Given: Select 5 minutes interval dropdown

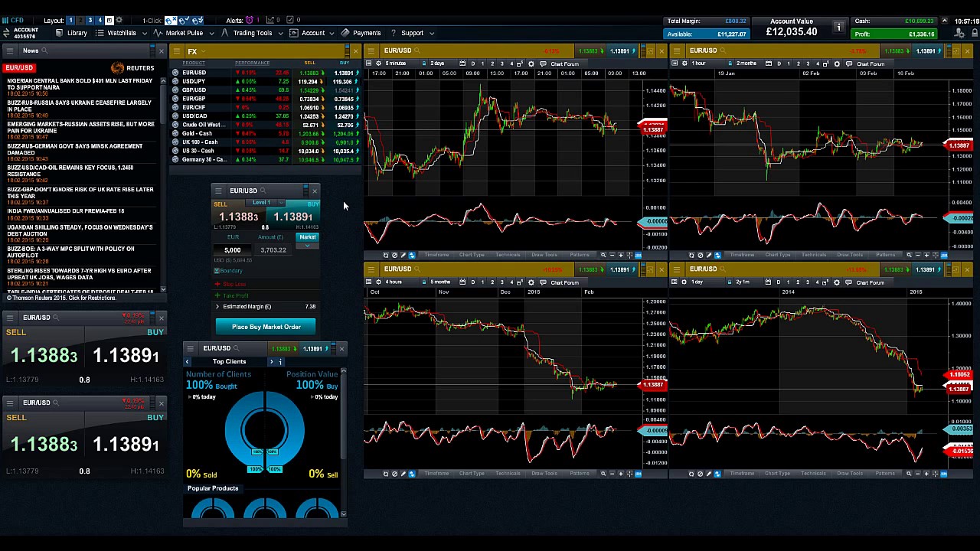Looking at the screenshot, I should click(395, 64).
